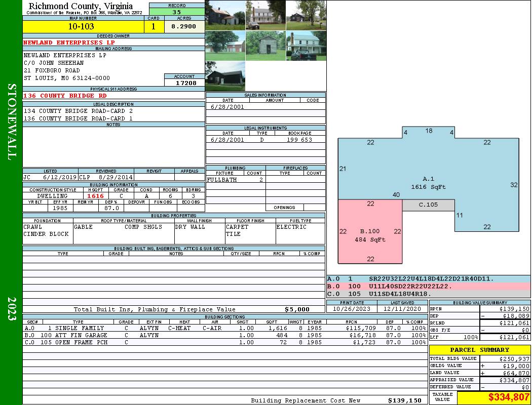
Task: Click floor finish CARPET entry
Action: click(x=237, y=227)
